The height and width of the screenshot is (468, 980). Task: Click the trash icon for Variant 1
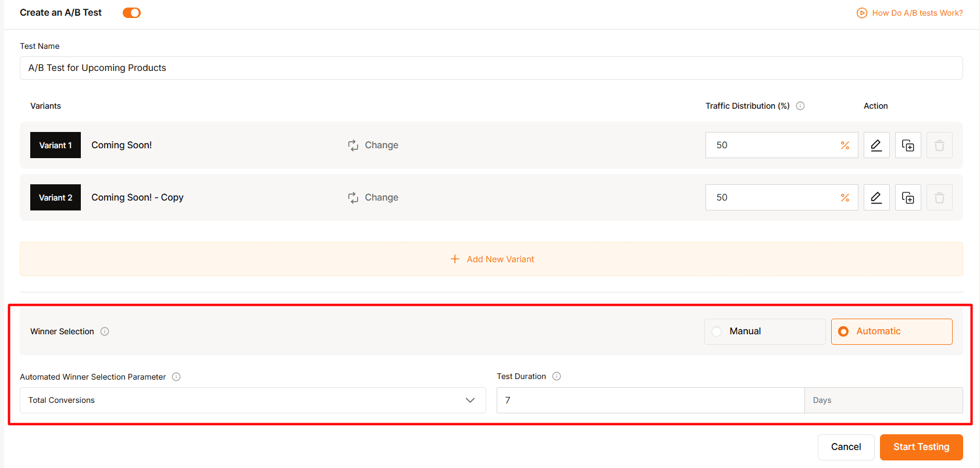[x=939, y=145]
